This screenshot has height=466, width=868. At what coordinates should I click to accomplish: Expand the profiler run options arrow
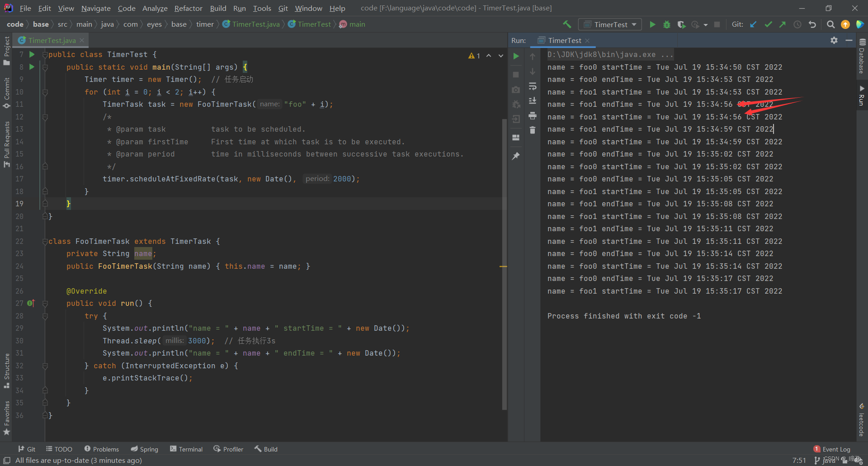706,25
